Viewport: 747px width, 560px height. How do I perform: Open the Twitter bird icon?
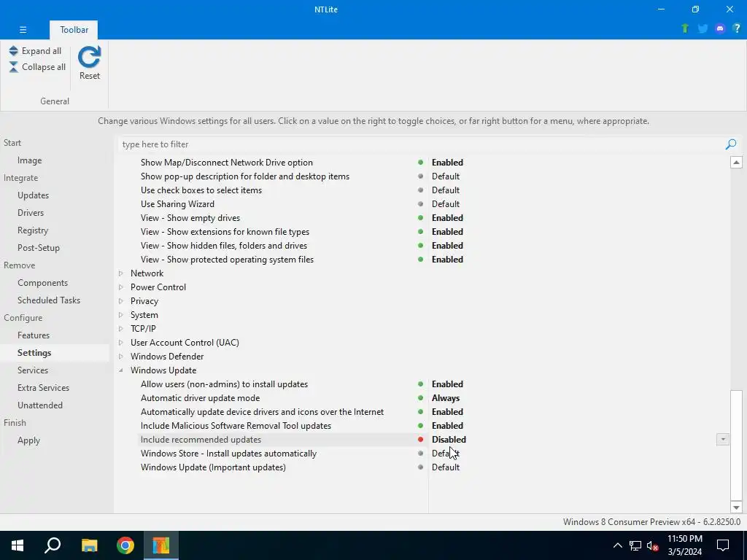(x=703, y=28)
